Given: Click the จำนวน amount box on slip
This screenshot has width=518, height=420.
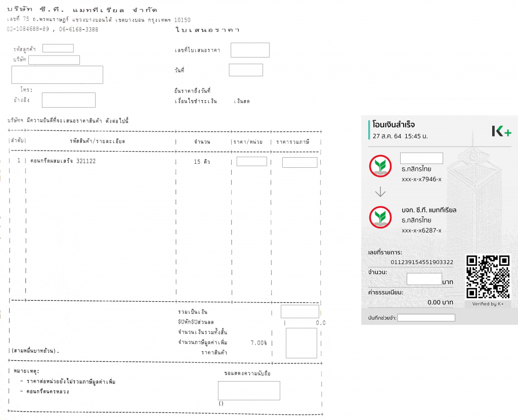Looking at the screenshot, I should (424, 279).
